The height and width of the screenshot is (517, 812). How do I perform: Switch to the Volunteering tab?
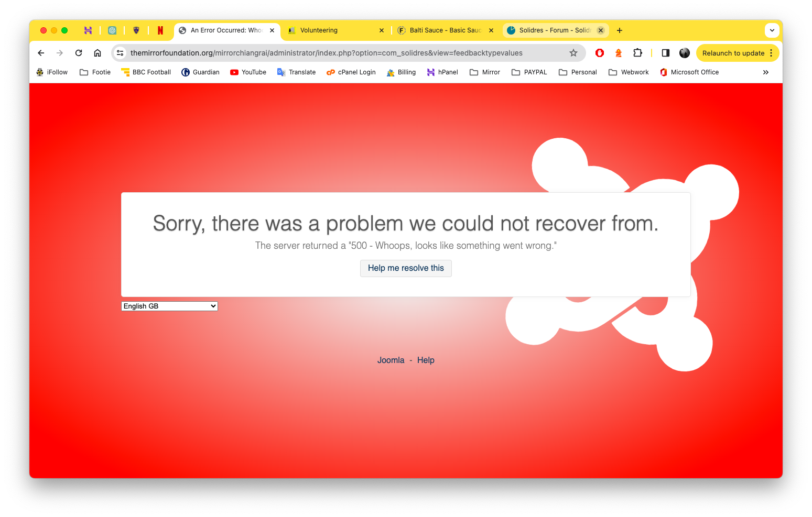click(x=336, y=30)
